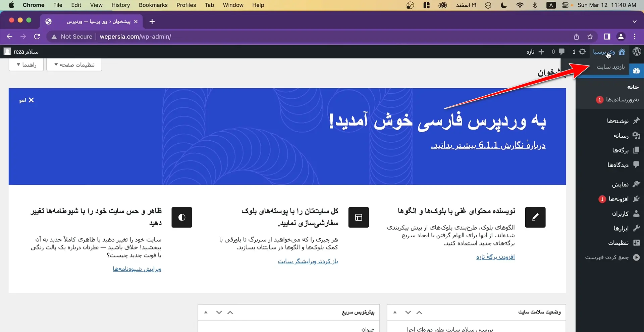Click the plugin icon for افزونه‌ها

coord(636,199)
